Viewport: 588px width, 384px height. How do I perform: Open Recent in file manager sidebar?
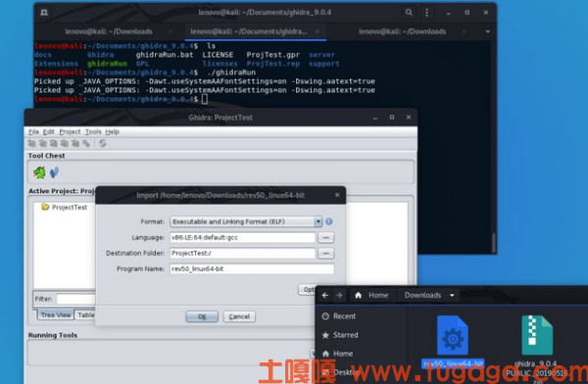coord(339,316)
